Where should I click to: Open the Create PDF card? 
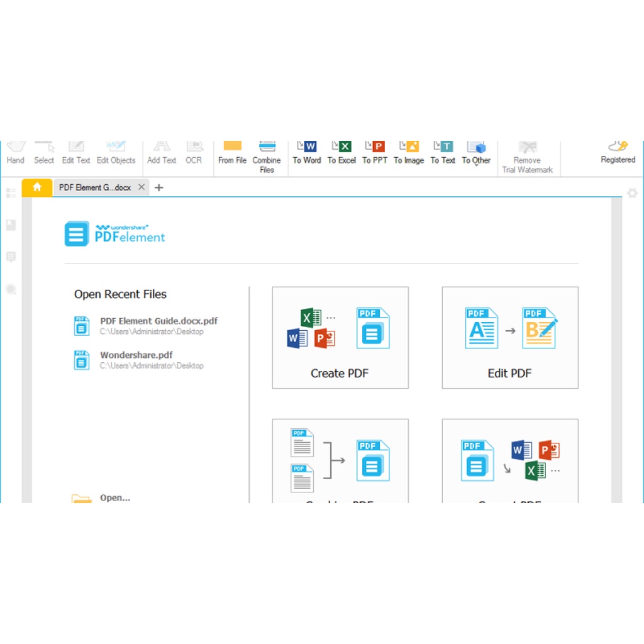pyautogui.click(x=340, y=338)
